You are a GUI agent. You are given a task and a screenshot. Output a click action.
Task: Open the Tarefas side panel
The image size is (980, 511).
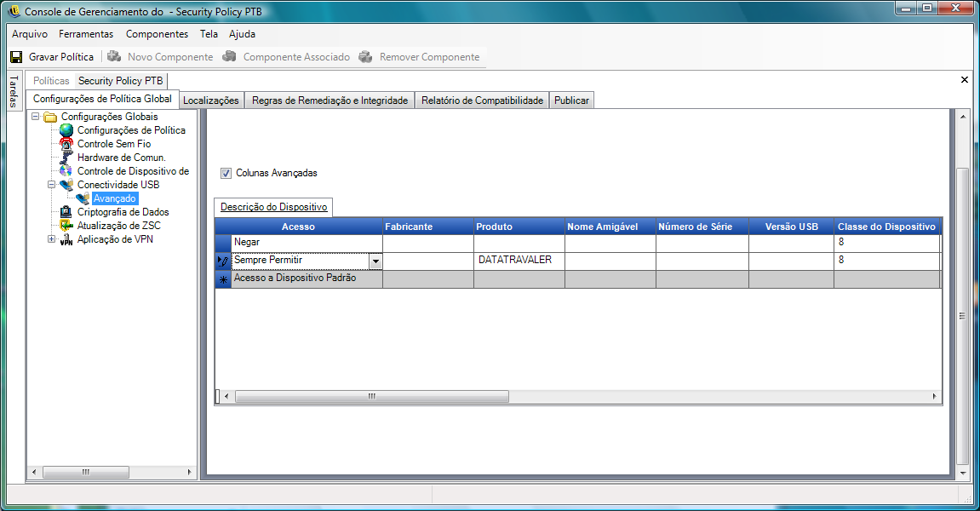(14, 92)
